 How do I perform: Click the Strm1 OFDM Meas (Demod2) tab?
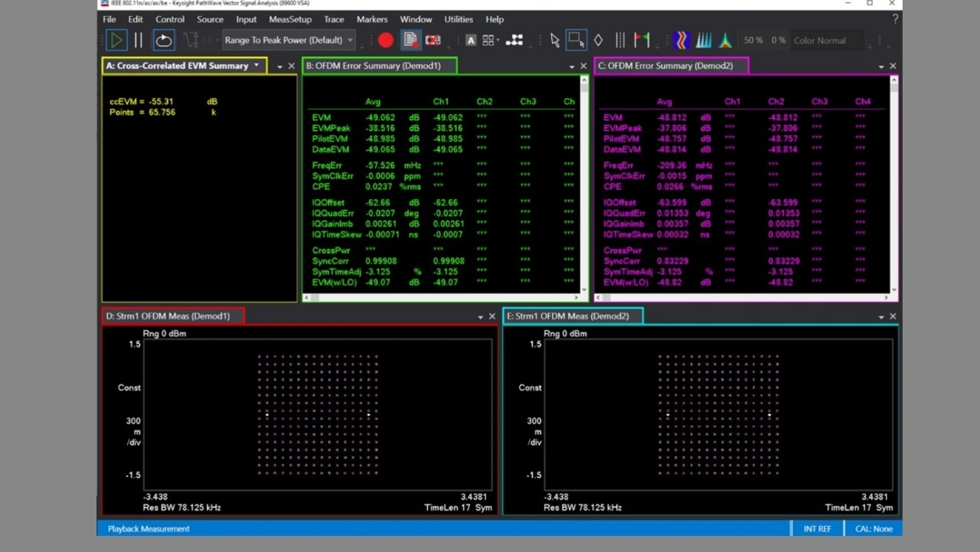pos(573,316)
